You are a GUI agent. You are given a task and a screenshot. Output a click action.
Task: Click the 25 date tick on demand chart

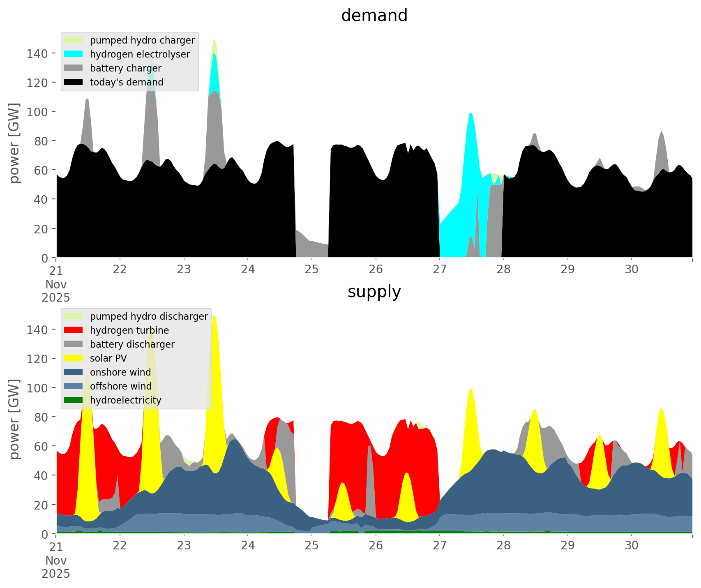[311, 270]
